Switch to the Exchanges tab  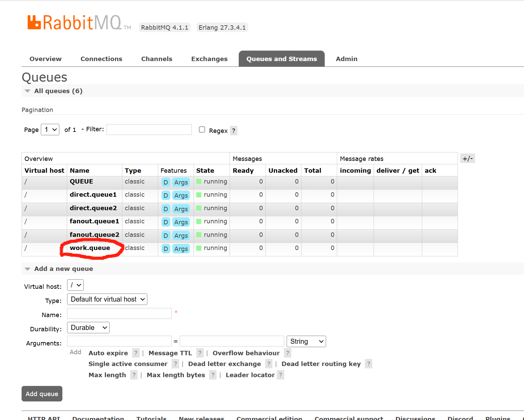[209, 58]
